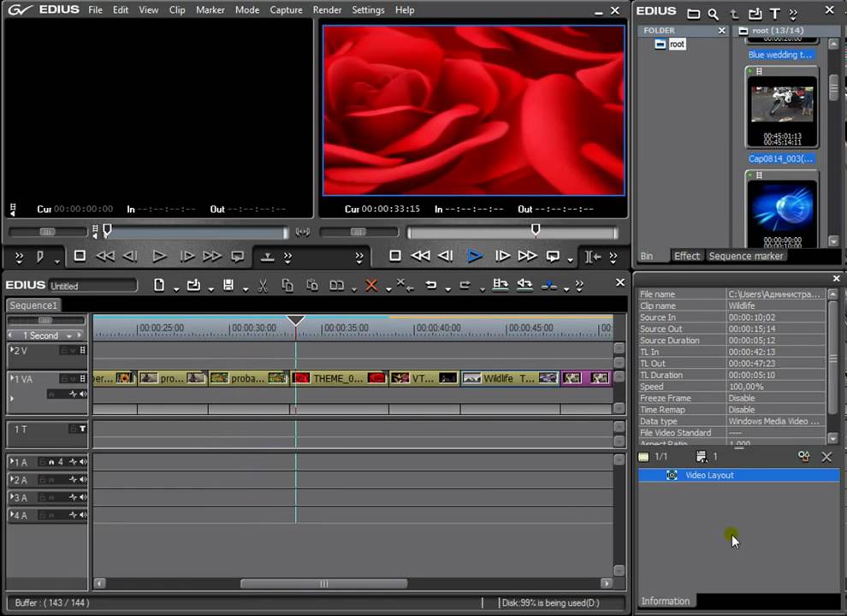
Task: Click the Copy icon in timeline toolbar
Action: [x=287, y=285]
